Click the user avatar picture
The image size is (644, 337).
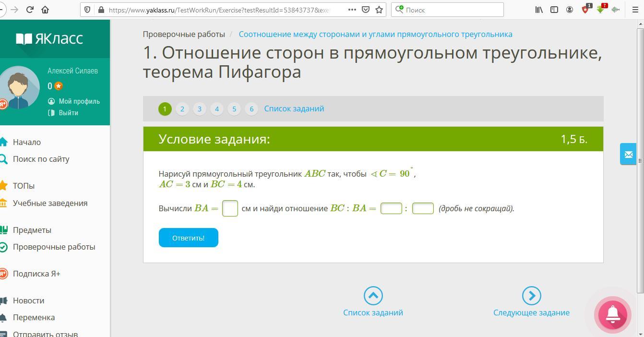[18, 87]
